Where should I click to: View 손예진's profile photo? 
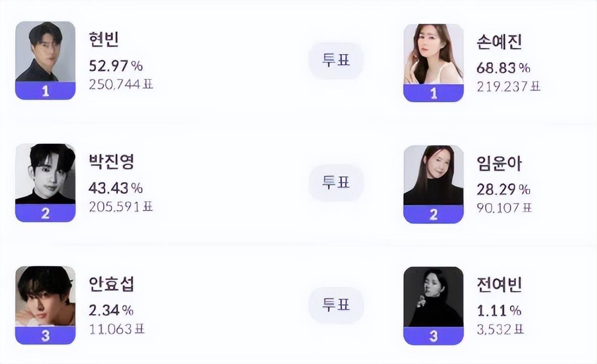[x=433, y=54]
